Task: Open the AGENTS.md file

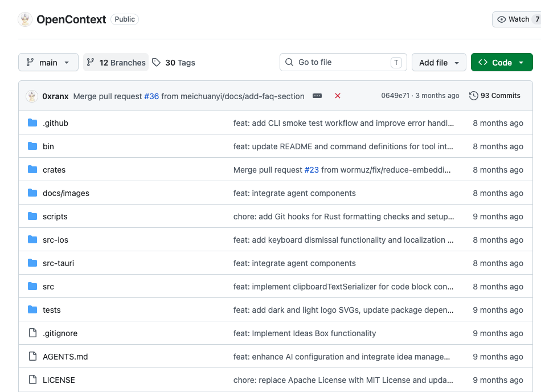Action: click(65, 357)
